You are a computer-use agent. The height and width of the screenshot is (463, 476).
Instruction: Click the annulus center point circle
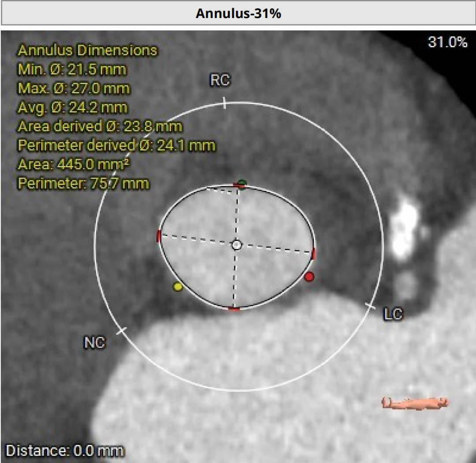[x=237, y=244]
